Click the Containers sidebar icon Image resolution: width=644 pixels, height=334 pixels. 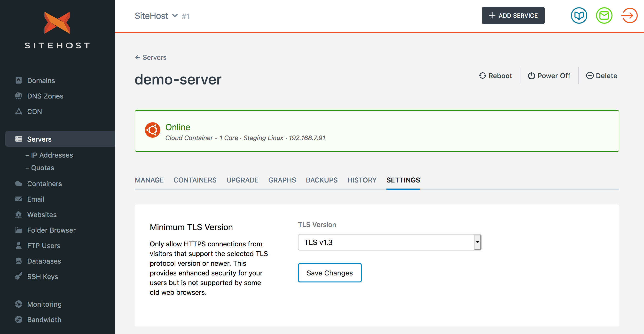click(x=18, y=183)
